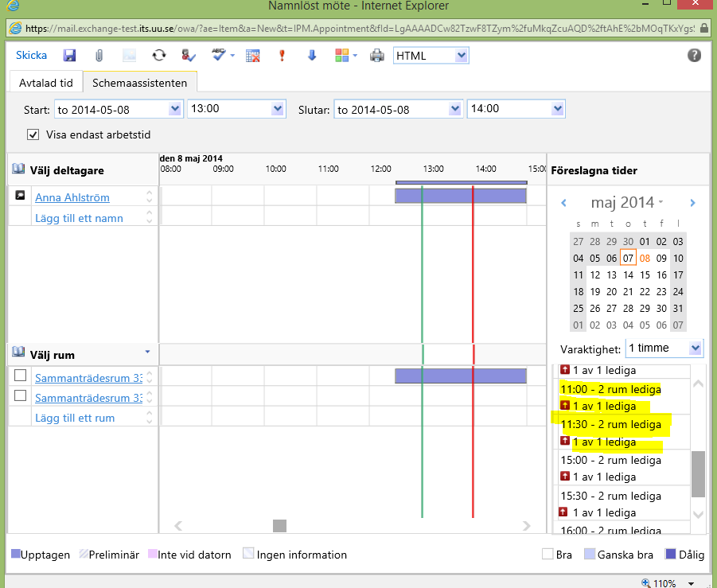Open the first Sammanträdesrum link
Image resolution: width=717 pixels, height=588 pixels.
pos(88,378)
